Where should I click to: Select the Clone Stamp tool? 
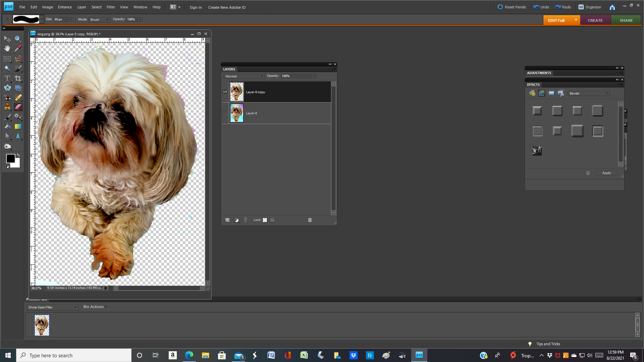coord(7,107)
